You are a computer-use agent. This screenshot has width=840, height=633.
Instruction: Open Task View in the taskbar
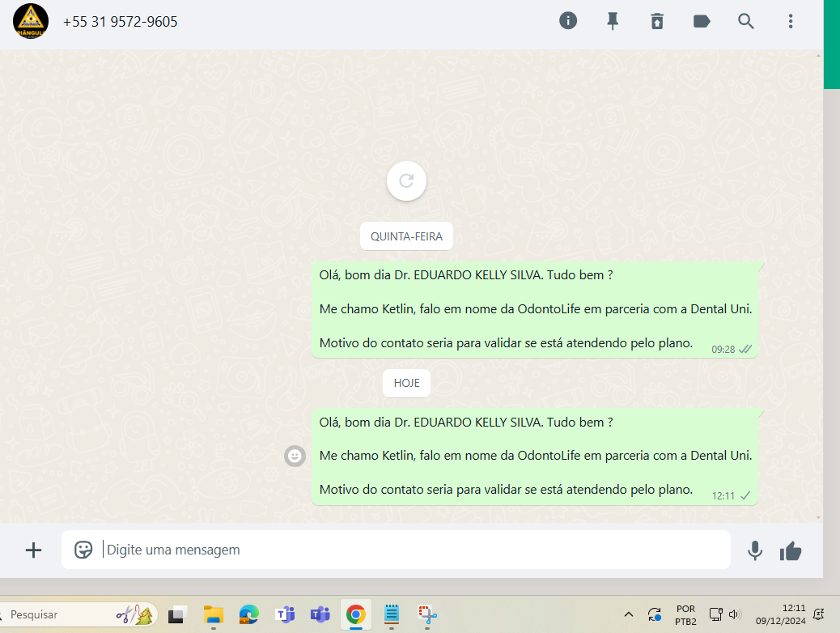click(176, 614)
